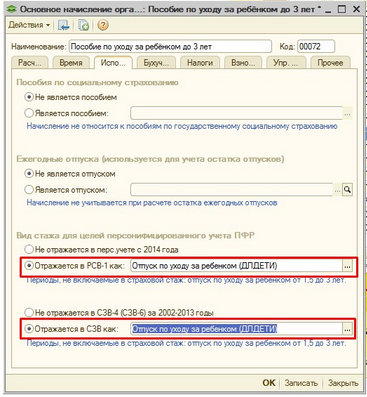The width and height of the screenshot is (367, 397).
Task: Click the Записать button
Action: point(301,383)
